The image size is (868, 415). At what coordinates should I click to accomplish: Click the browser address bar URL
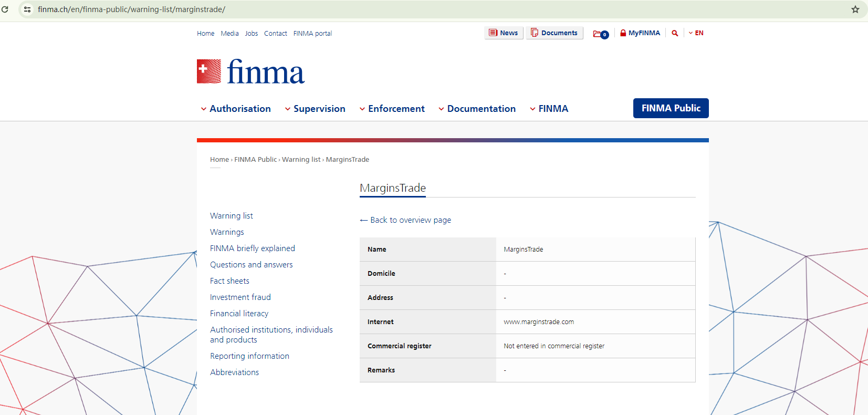tap(131, 9)
